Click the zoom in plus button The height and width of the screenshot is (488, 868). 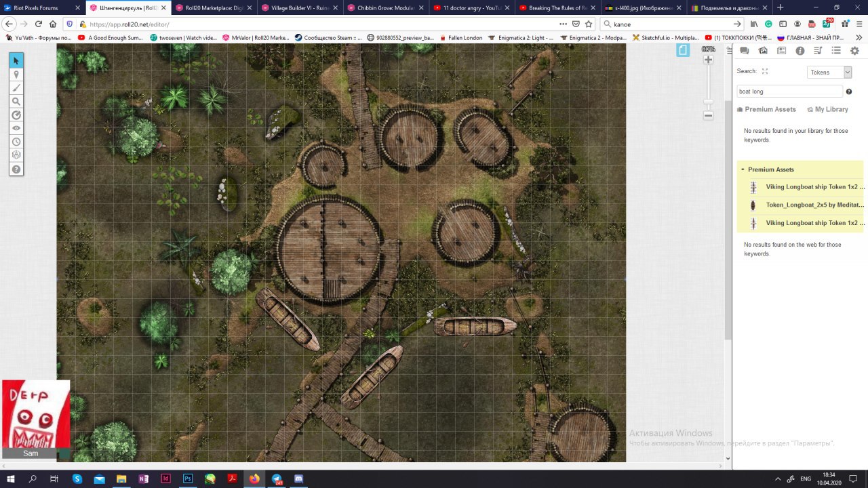point(708,60)
